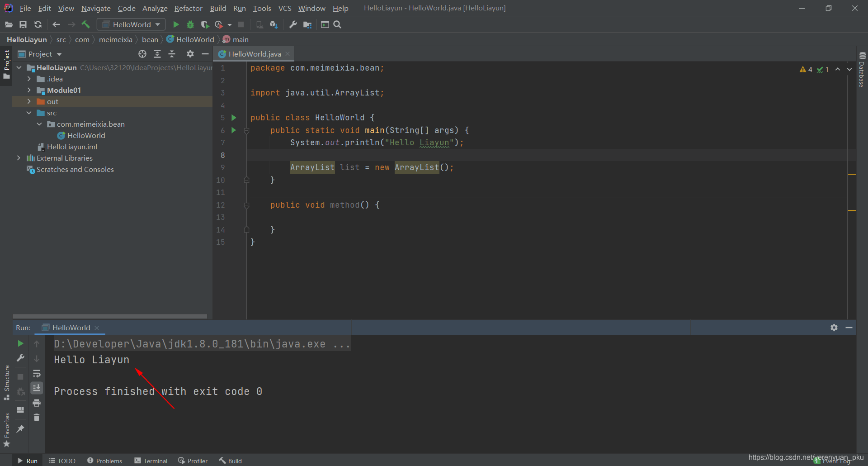868x466 pixels.
Task: Collapse the src folder
Action: coord(29,113)
